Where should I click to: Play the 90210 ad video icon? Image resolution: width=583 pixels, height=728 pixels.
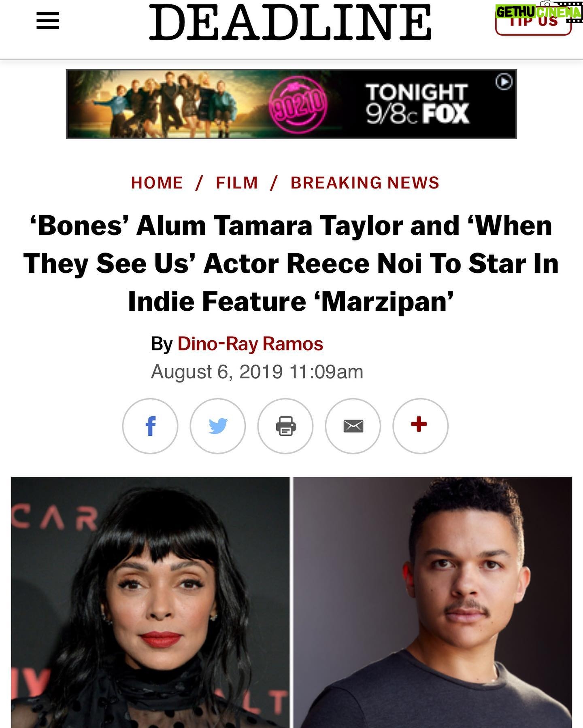[x=504, y=82]
